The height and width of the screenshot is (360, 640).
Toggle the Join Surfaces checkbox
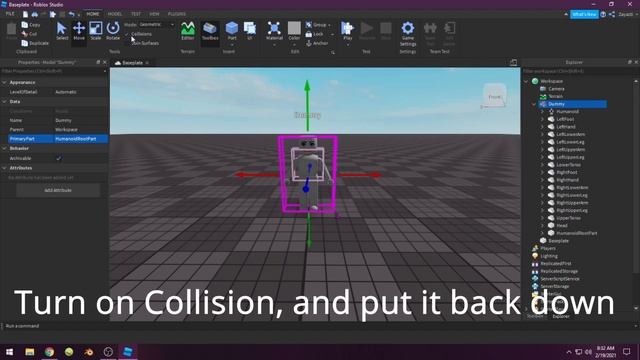127,43
